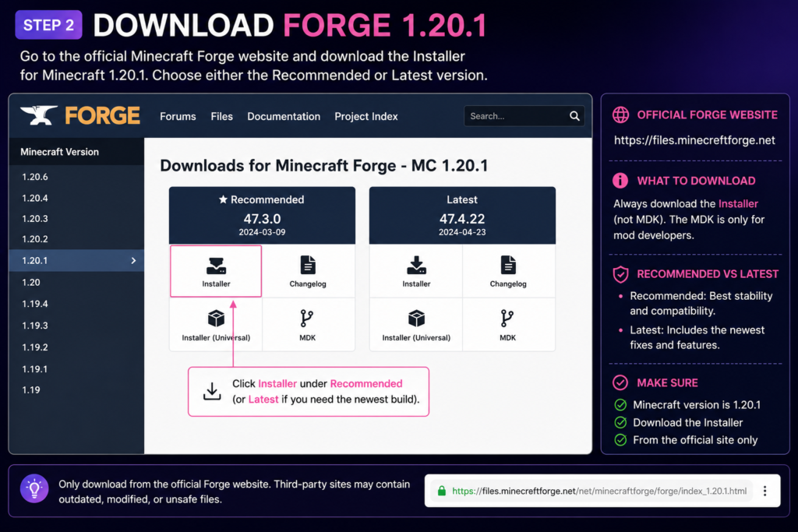Click the globe icon for Official Forge Website
Image resolution: width=798 pixels, height=532 pixels.
(620, 115)
